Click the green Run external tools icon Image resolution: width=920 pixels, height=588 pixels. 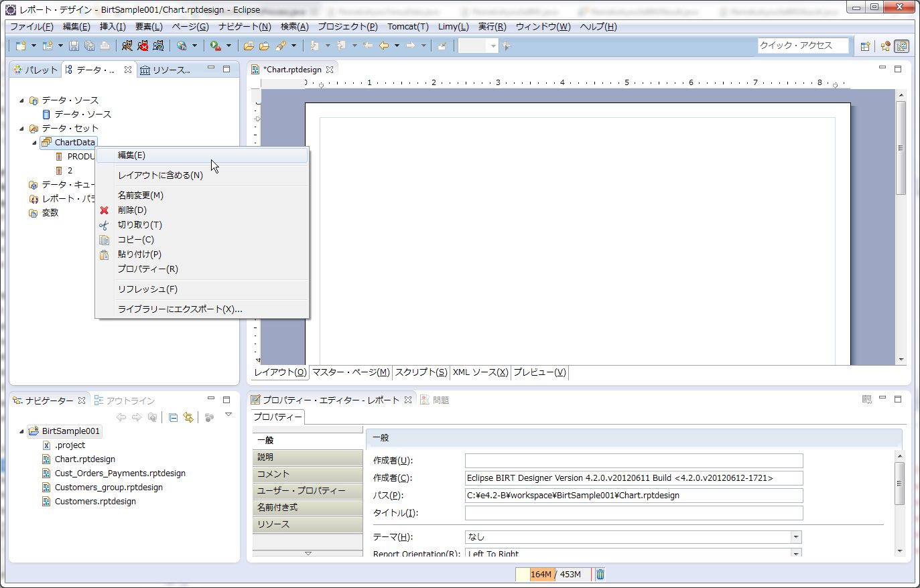215,46
